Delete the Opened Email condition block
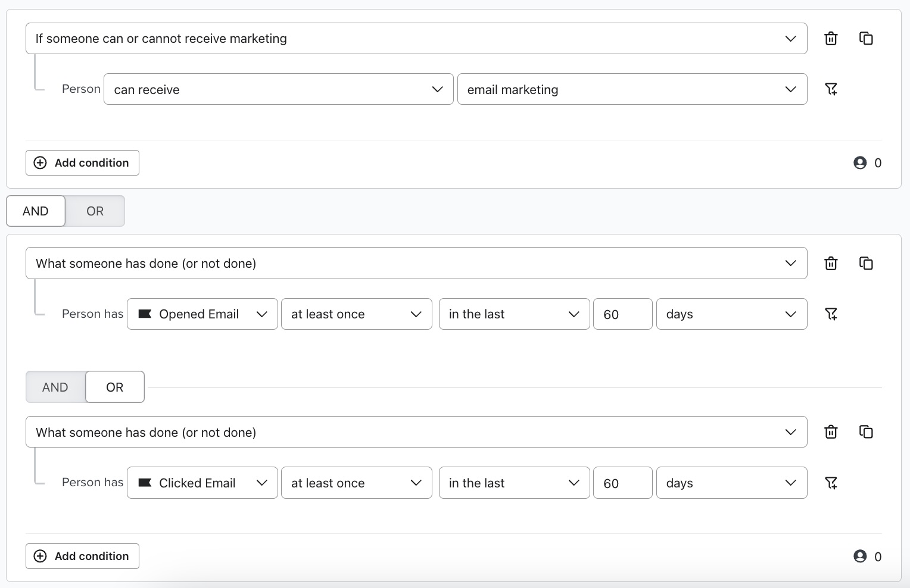The width and height of the screenshot is (910, 588). click(830, 263)
